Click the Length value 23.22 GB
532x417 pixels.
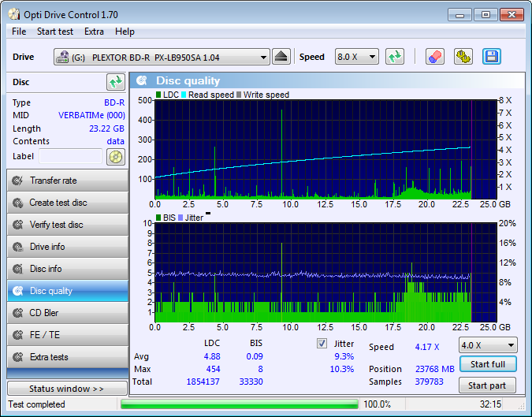click(x=106, y=128)
